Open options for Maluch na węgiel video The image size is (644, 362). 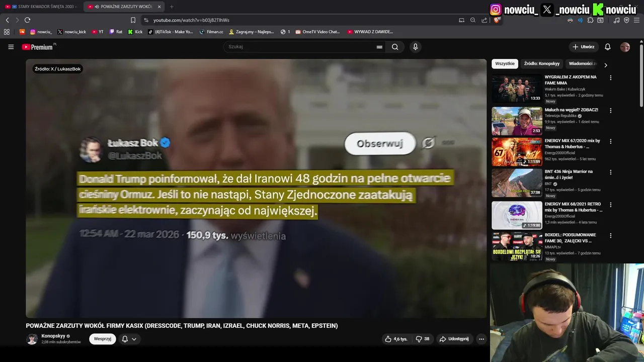click(x=611, y=111)
